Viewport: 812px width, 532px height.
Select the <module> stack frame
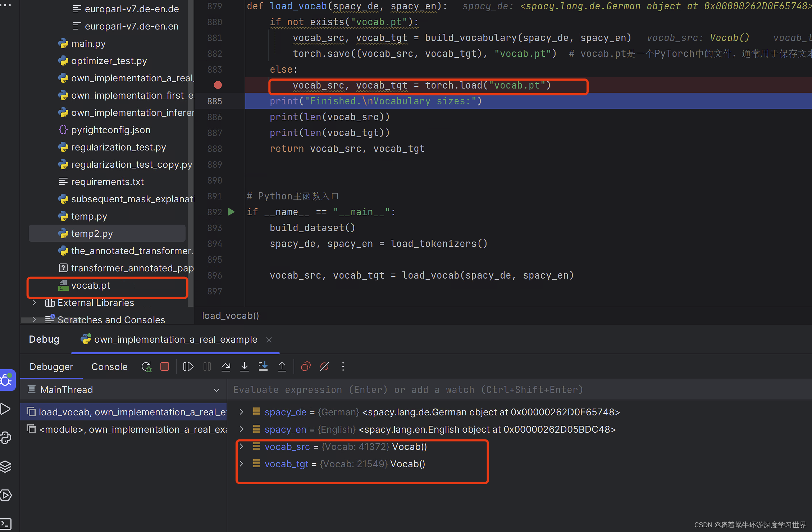point(124,429)
